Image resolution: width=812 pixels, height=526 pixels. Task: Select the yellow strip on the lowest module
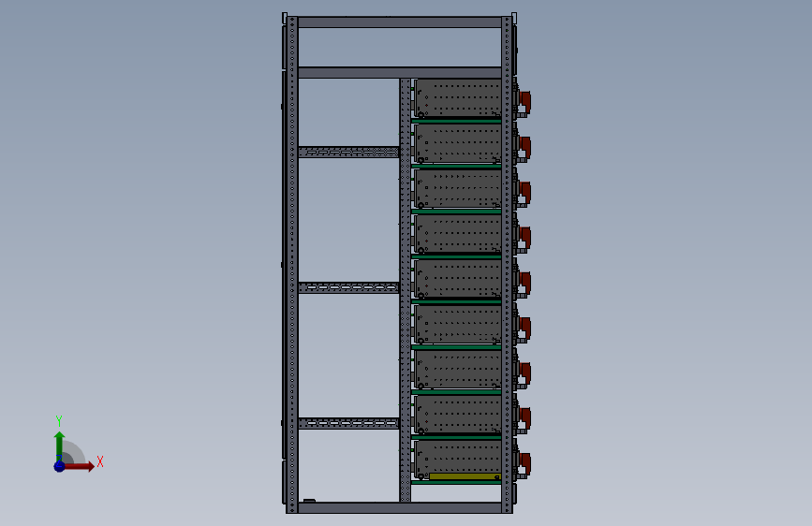coord(465,476)
